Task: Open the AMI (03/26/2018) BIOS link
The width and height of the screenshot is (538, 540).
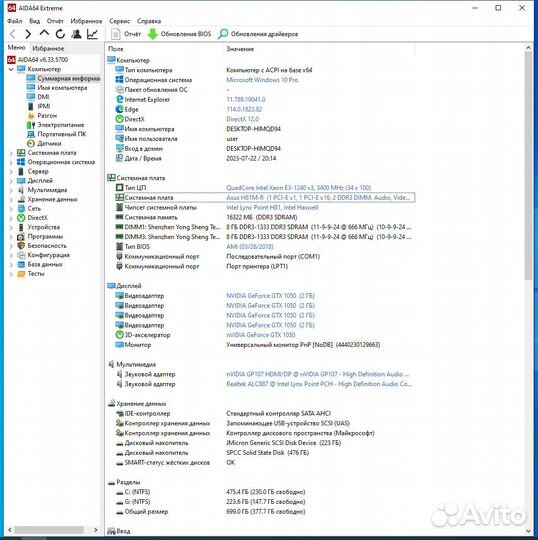Action: pos(250,247)
